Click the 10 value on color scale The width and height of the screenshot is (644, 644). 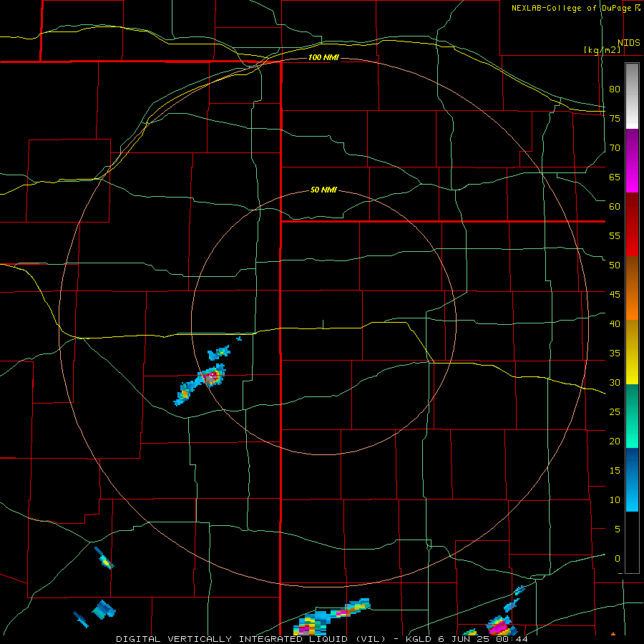(x=615, y=500)
